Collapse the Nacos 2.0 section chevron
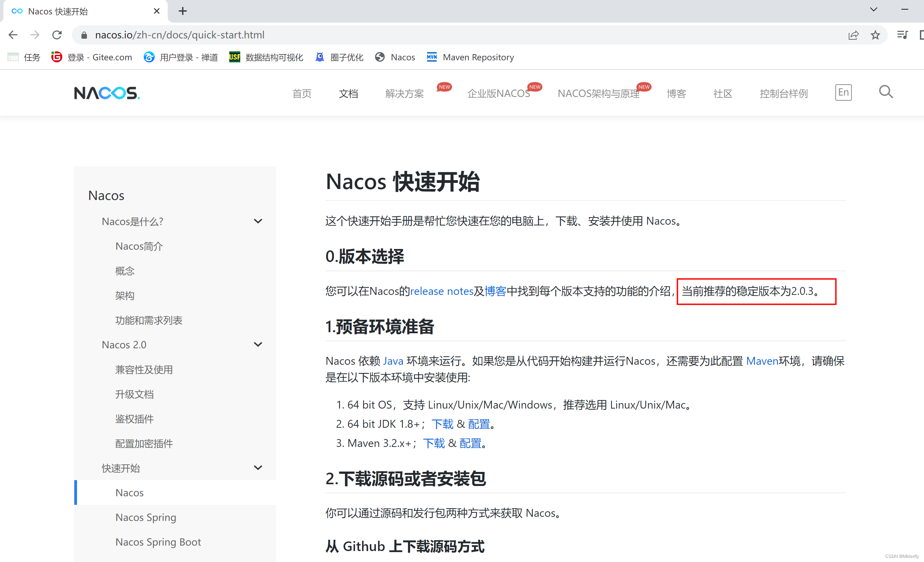Screen dimensions: 924x562 tap(258, 344)
